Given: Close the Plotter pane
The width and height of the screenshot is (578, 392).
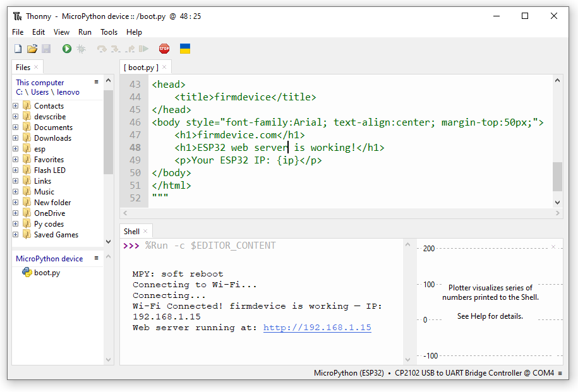Looking at the screenshot, I should (x=553, y=246).
